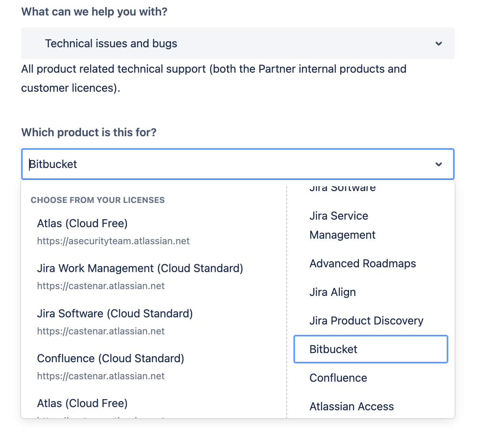
Task: Select Atlassian Access product option
Action: [351, 407]
